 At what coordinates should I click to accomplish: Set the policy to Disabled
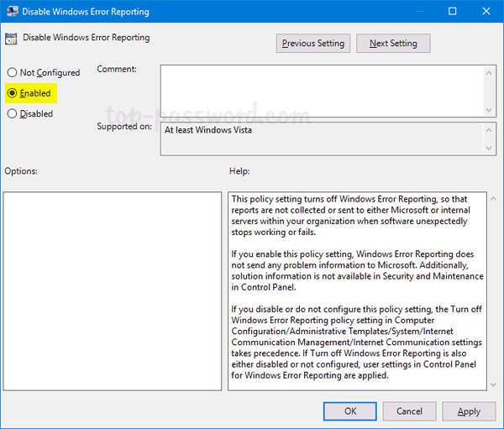13,113
